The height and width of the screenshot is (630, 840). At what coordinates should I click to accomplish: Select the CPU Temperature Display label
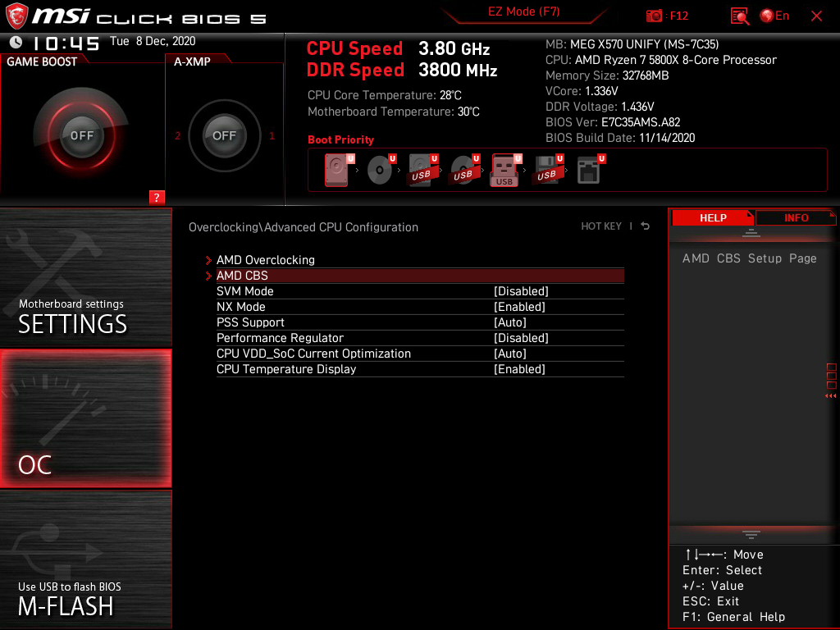coord(286,368)
